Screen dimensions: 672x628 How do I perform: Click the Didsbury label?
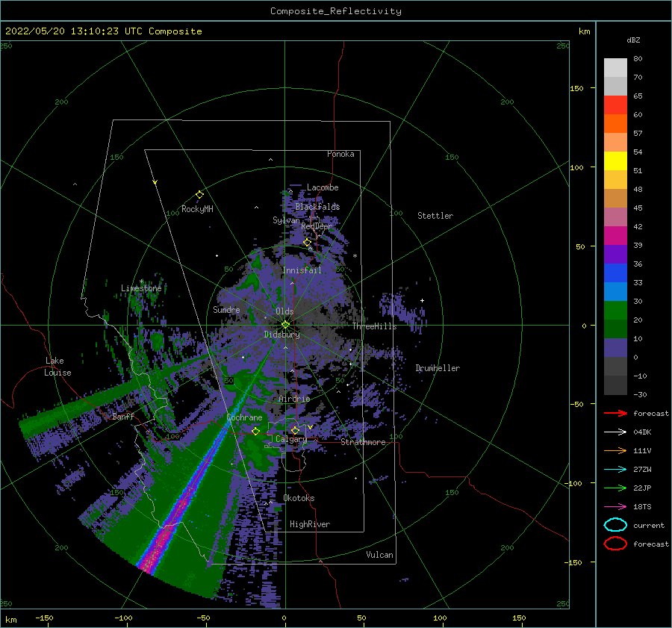pos(281,335)
